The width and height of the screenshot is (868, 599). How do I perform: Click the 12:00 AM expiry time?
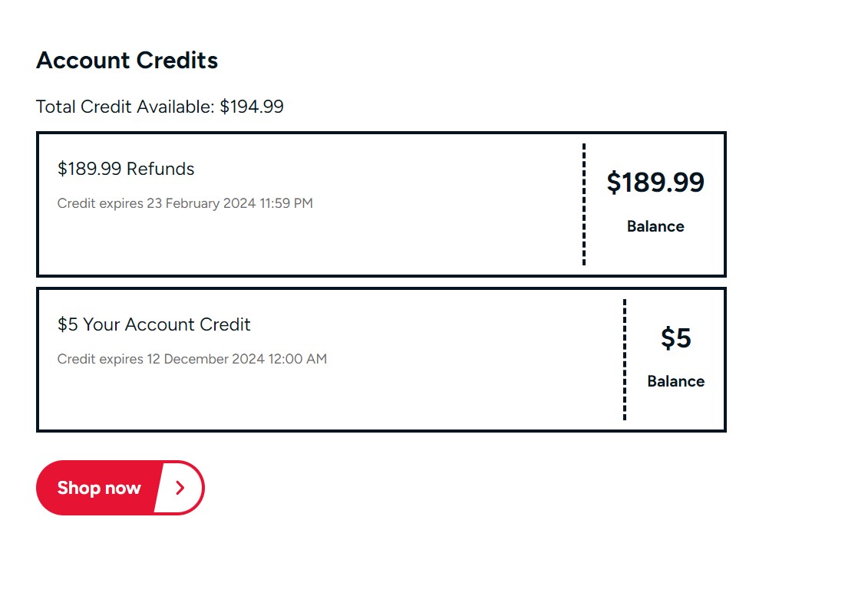click(297, 359)
